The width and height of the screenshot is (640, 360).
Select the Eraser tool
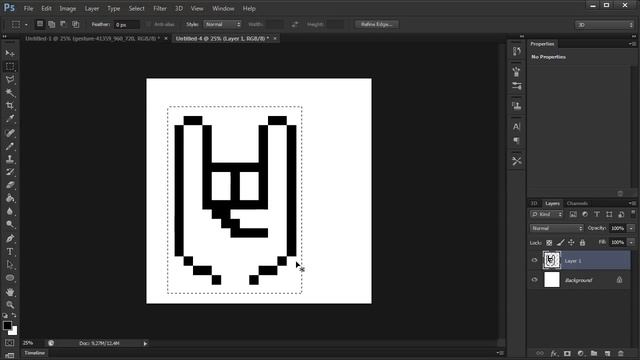tap(10, 185)
